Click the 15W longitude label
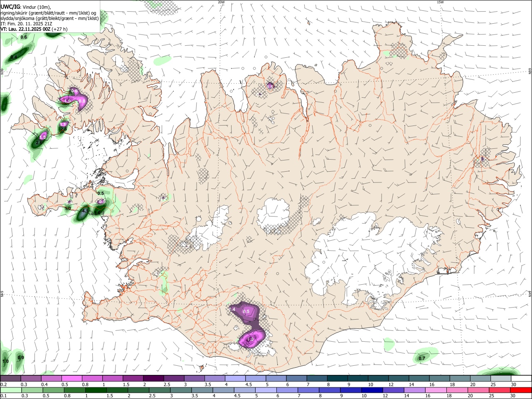Screen dimensions: 532x399 point(440,2)
